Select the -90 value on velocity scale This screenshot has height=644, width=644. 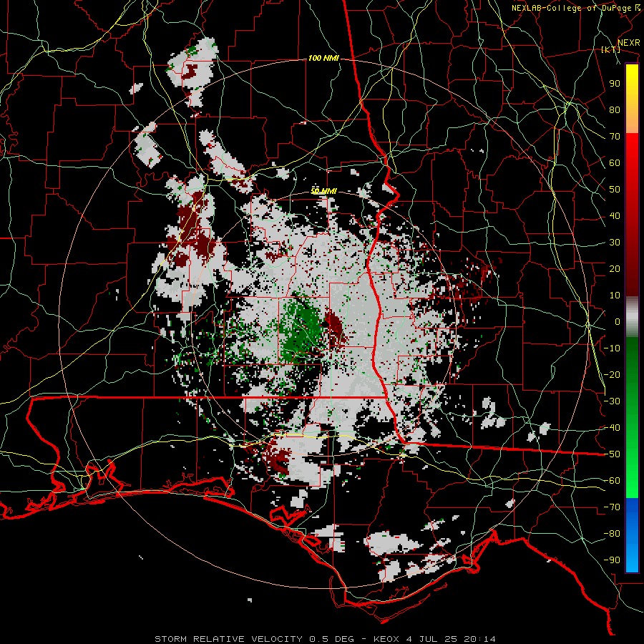(612, 560)
